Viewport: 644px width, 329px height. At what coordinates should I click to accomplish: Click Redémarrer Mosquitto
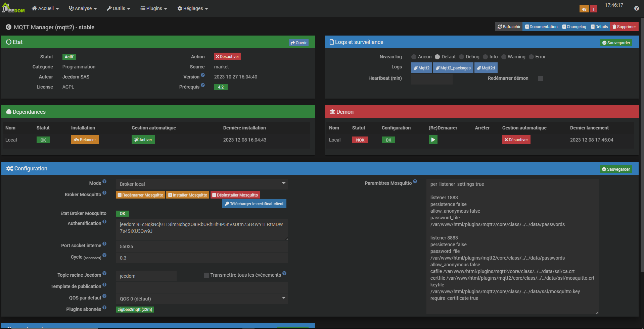(x=140, y=195)
